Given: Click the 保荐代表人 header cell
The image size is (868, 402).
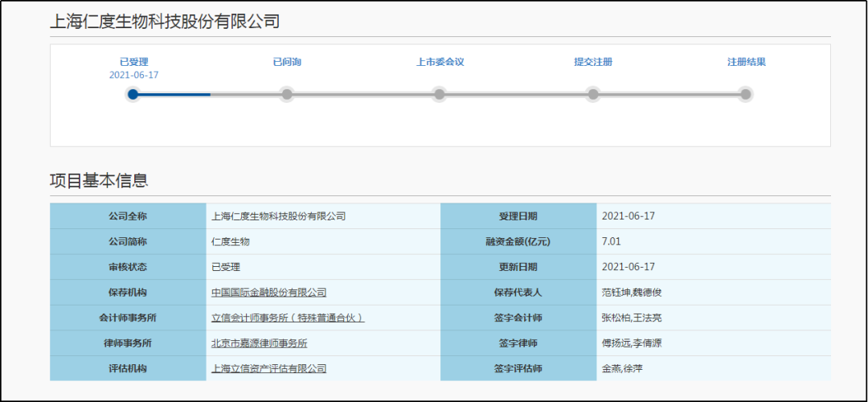Looking at the screenshot, I should [518, 293].
